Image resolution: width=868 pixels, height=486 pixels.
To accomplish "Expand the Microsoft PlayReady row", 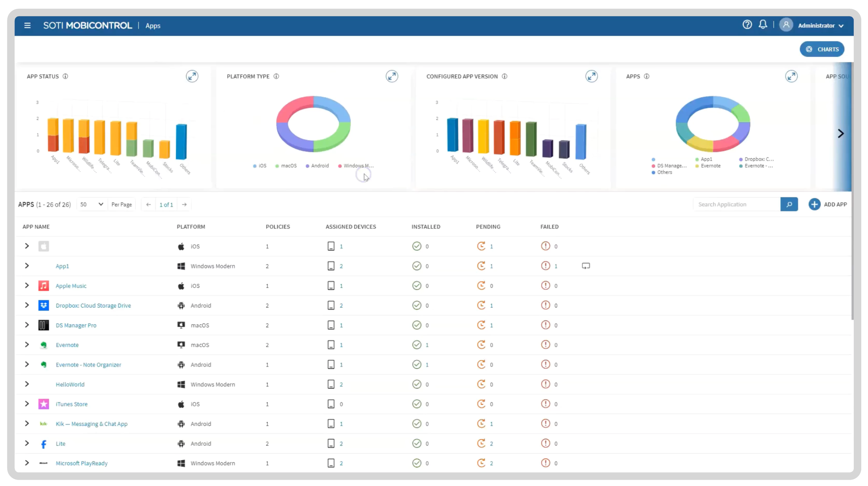I will (27, 463).
